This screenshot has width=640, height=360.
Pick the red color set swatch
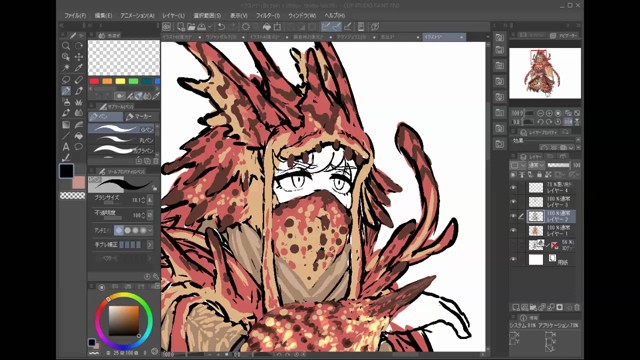coord(94,81)
